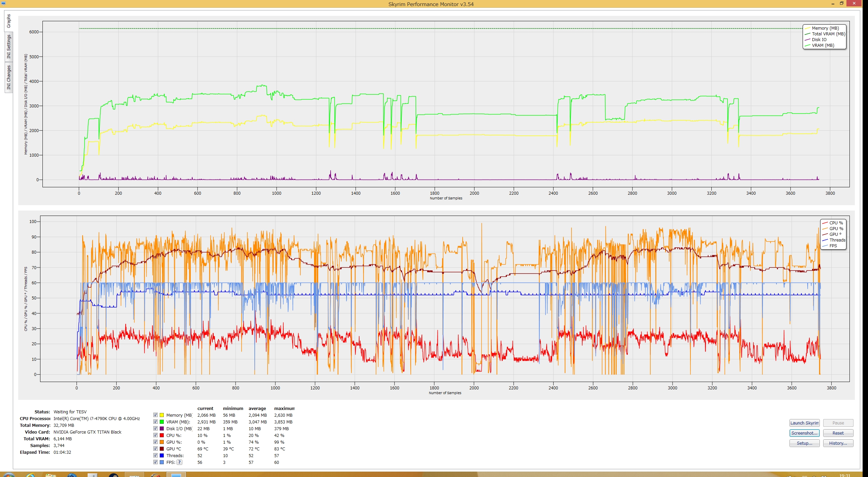Click the Total Memory value 32,709 MB
Viewport: 868px width, 477px height.
(x=64, y=425)
